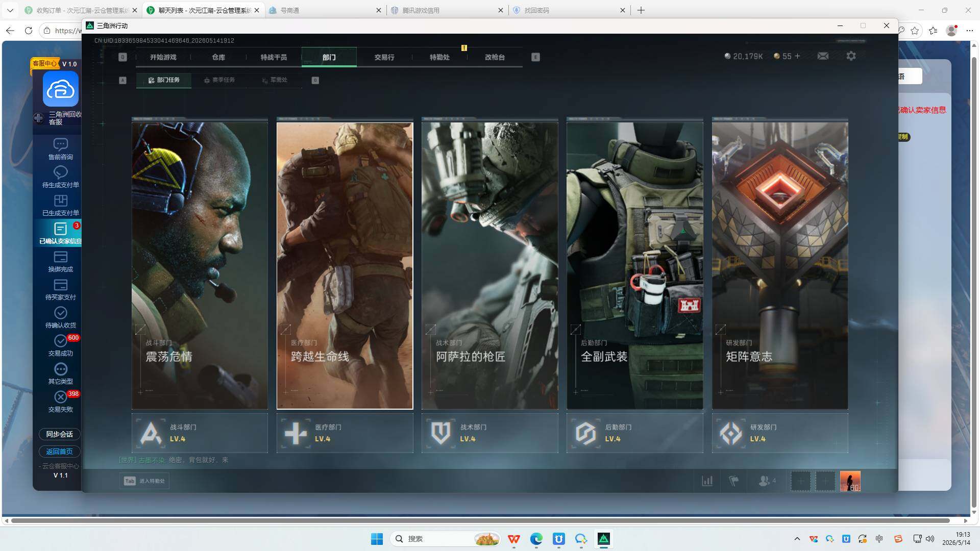This screenshot has width=980, height=551.
Task: Select the 军需处 sub-tab
Action: (275, 80)
